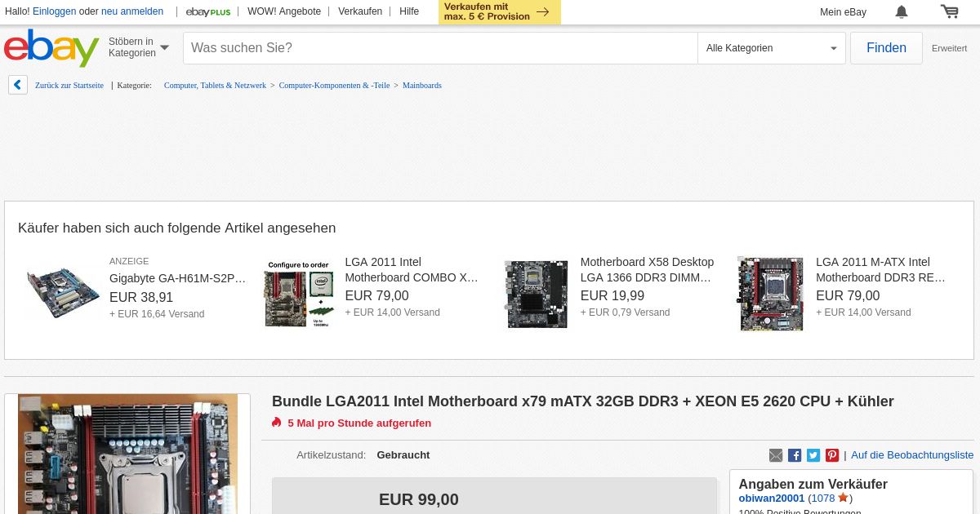Image resolution: width=980 pixels, height=514 pixels.
Task: Share listing on Pinterest icon
Action: point(832,455)
